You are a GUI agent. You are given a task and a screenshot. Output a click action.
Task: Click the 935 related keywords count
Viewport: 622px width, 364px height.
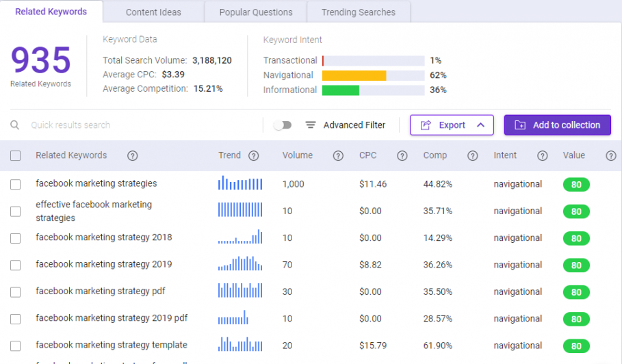41,60
